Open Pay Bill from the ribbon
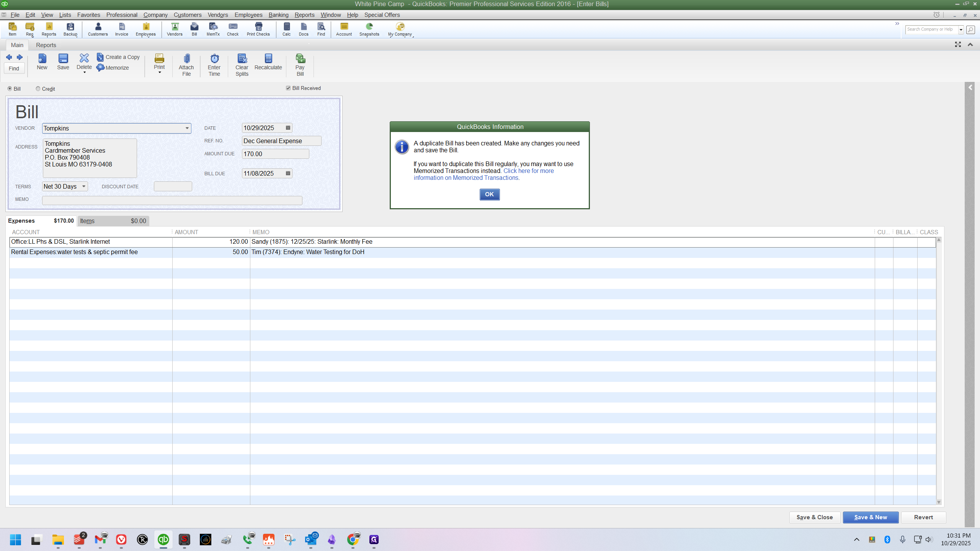The width and height of the screenshot is (980, 551). (x=300, y=65)
